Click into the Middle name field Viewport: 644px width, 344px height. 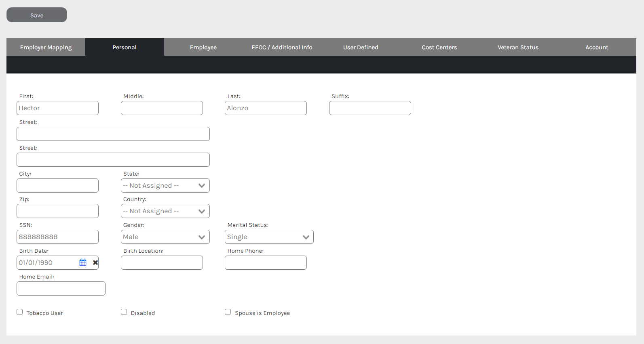(x=162, y=108)
